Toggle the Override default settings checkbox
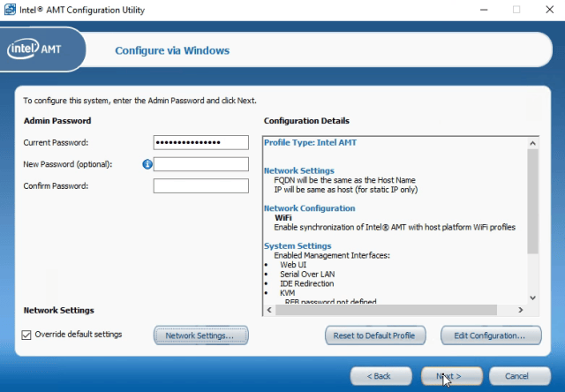This screenshot has width=565, height=392. [x=26, y=335]
